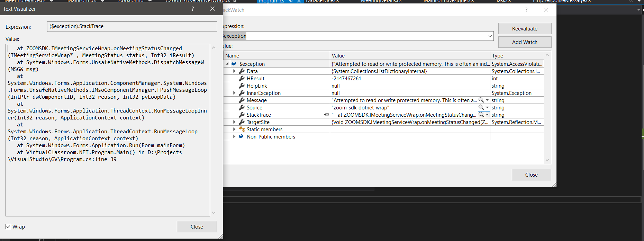644x241 pixels.
Task: Click the wrench icon next to HelpLink
Action: tap(242, 86)
